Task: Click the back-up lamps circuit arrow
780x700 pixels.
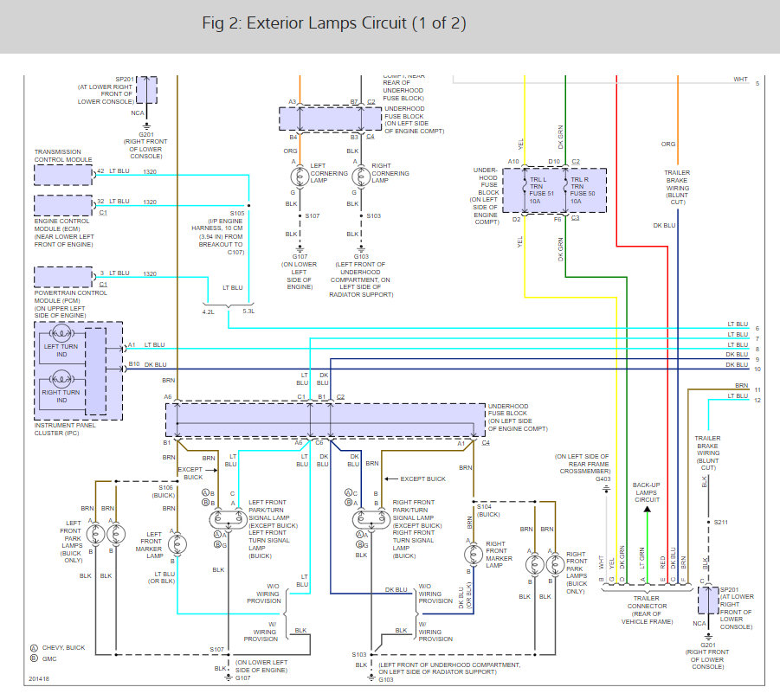Action: pos(647,510)
